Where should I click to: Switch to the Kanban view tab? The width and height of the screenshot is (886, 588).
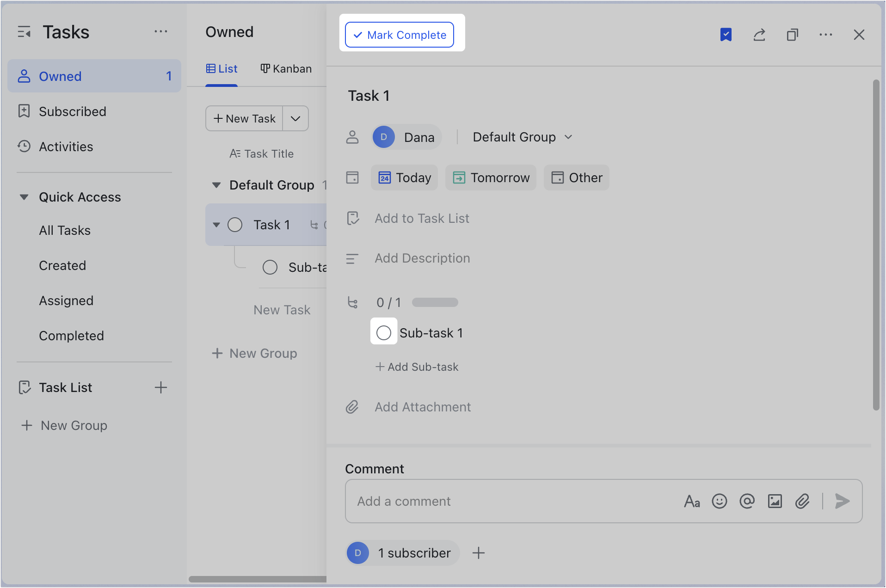point(286,68)
